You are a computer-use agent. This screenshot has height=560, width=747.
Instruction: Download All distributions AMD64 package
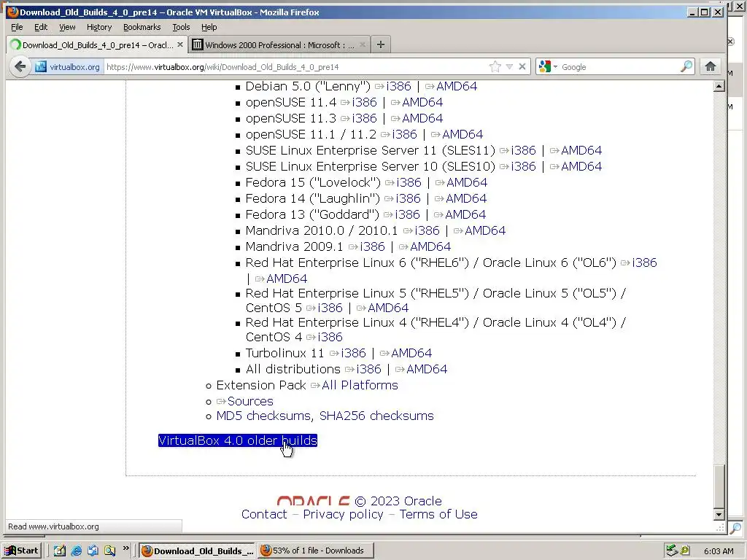coord(426,369)
